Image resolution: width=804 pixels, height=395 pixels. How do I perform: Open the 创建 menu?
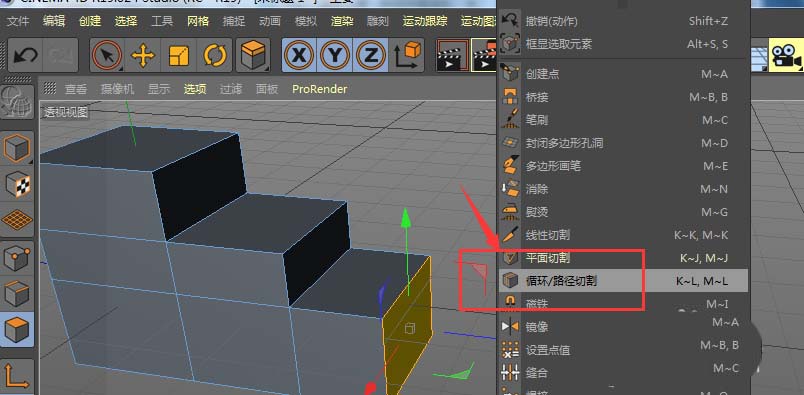[x=90, y=21]
